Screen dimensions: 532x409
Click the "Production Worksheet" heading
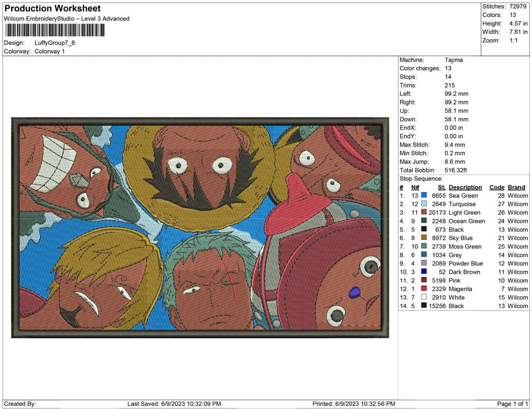click(x=53, y=9)
